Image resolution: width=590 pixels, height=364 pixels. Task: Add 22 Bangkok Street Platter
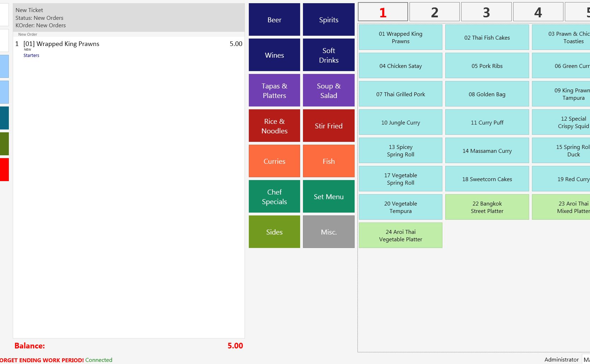click(487, 207)
